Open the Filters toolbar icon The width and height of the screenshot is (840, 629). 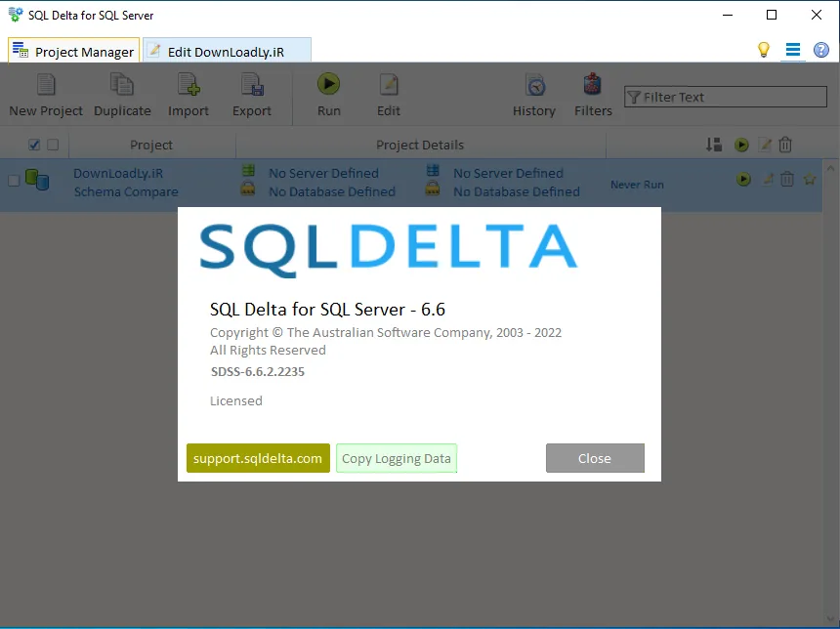(x=592, y=84)
